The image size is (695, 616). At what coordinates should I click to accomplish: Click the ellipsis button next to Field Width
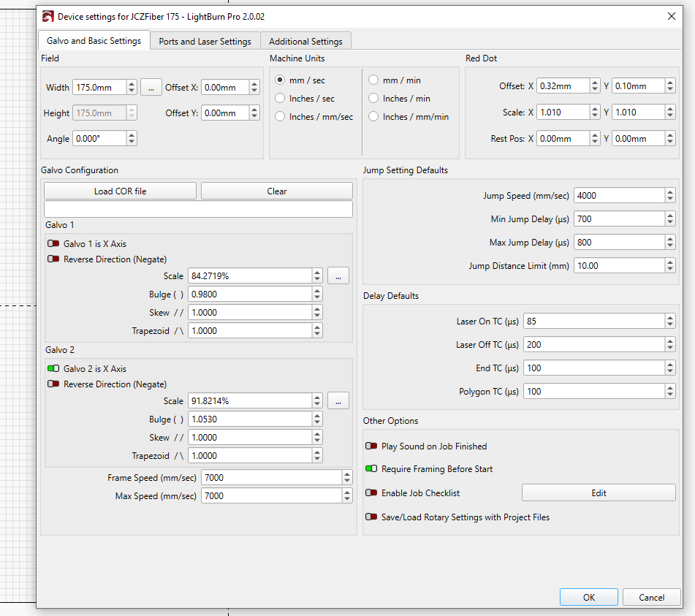click(151, 88)
